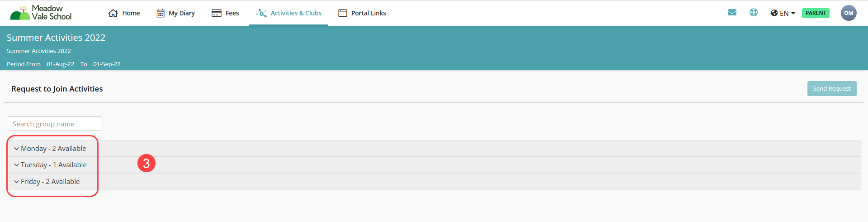Click the Meadow Vale School logo

click(41, 13)
